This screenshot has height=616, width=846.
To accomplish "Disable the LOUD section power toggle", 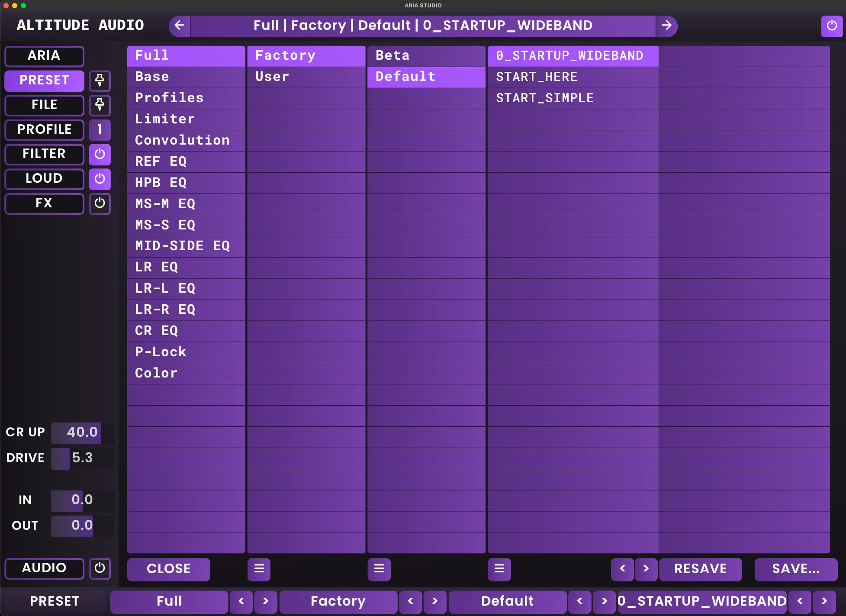I will click(x=100, y=179).
